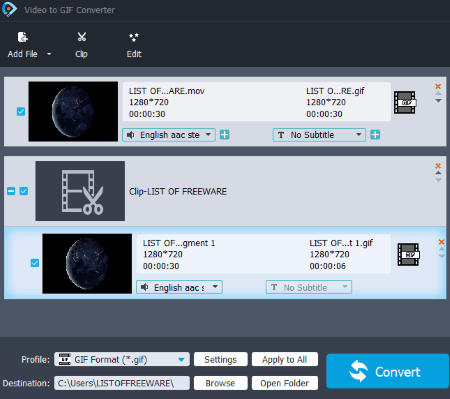Screen dimensions: 450x399
Task: Open the segment 1 No Subtitle dropdown
Action: (309, 287)
